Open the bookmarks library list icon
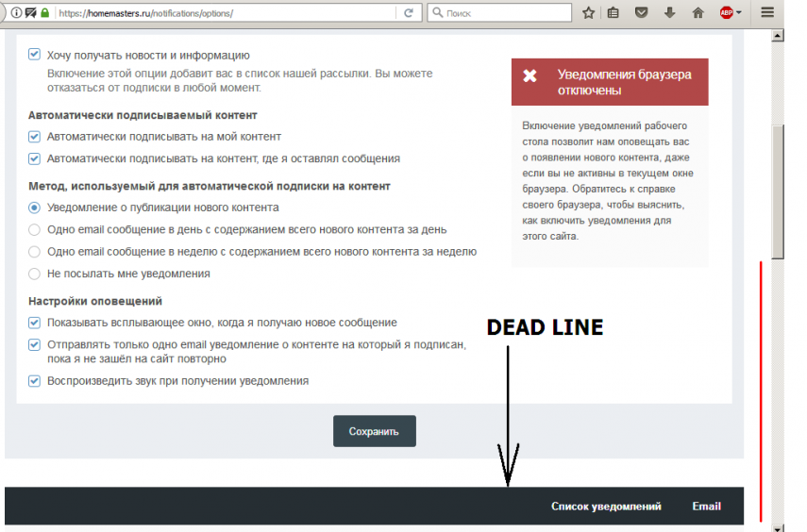The height and width of the screenshot is (532, 807). click(x=614, y=13)
